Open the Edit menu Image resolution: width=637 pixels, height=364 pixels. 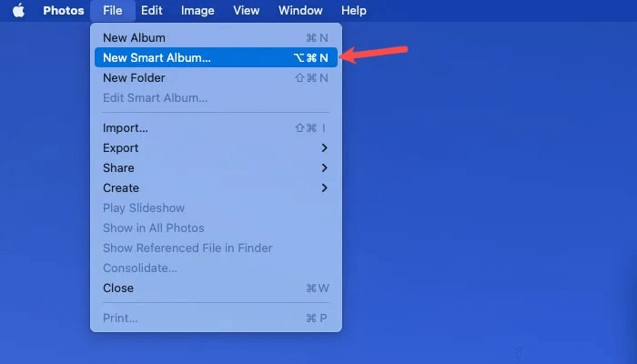click(152, 11)
